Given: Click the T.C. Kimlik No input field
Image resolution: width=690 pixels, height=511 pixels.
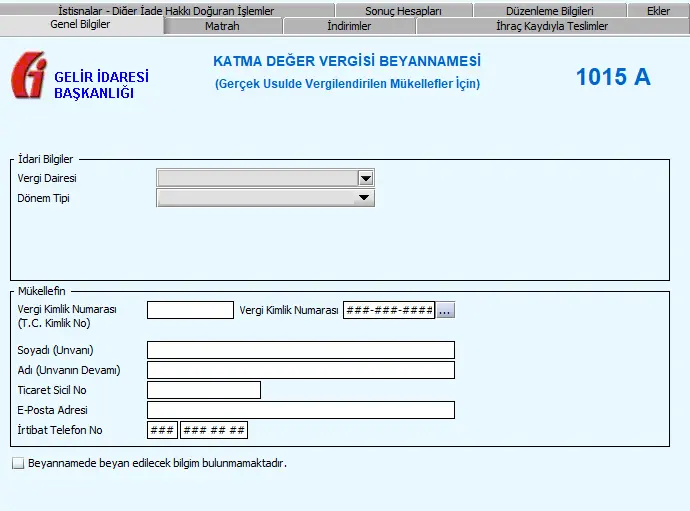Looking at the screenshot, I should coord(190,310).
